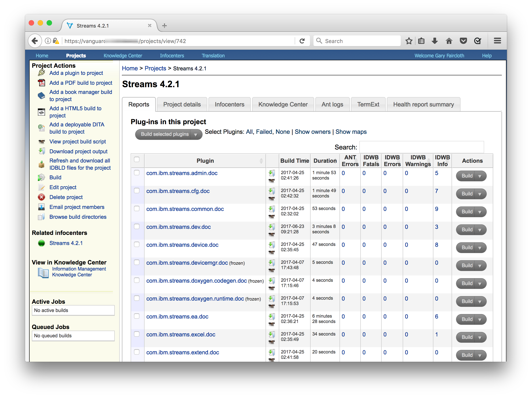Click the plugin icon beside Add a plugin to project

pos(41,73)
